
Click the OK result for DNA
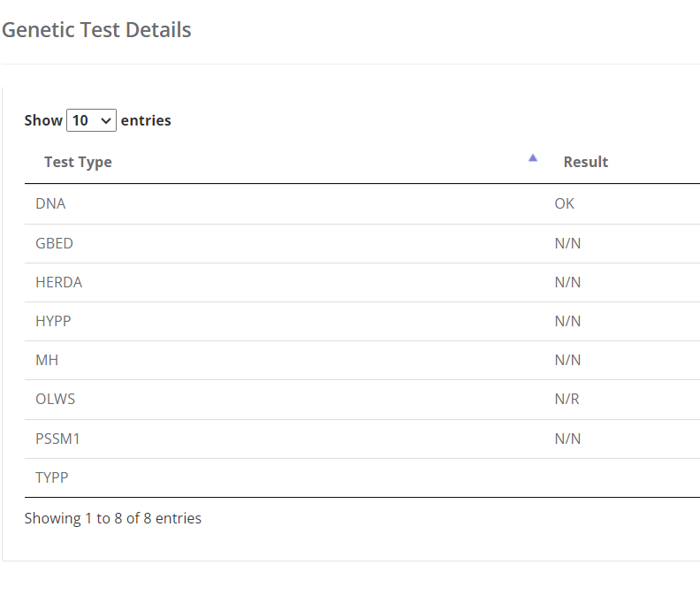(x=564, y=203)
